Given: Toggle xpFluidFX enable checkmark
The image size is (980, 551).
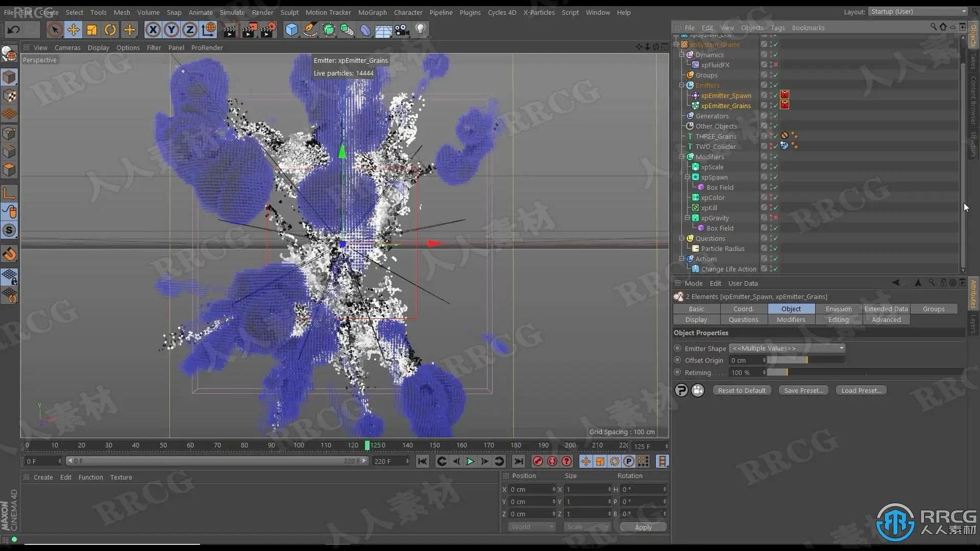Looking at the screenshot, I should point(775,65).
